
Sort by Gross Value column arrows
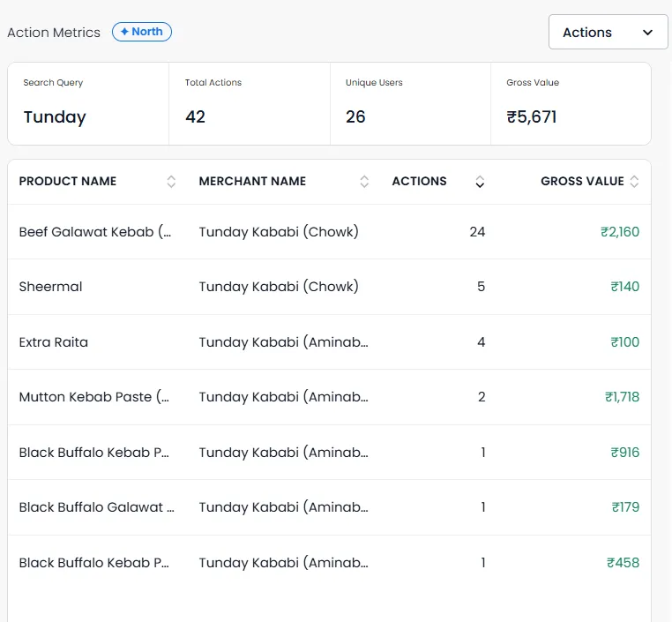coord(634,182)
